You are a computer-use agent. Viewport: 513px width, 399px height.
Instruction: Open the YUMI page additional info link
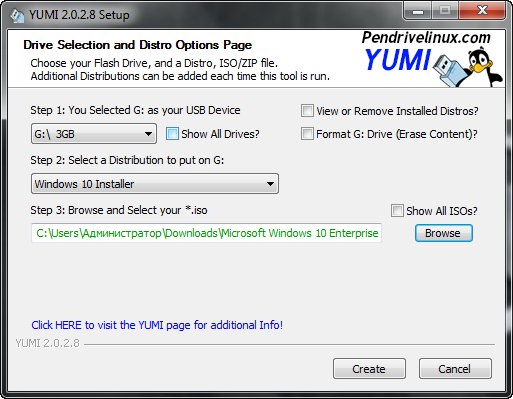157,325
